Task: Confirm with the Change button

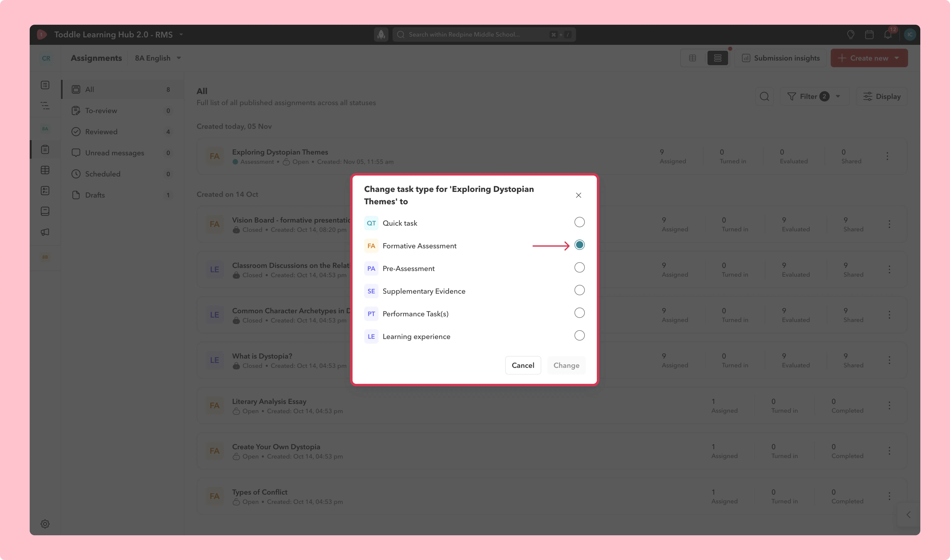Action: [x=566, y=365]
